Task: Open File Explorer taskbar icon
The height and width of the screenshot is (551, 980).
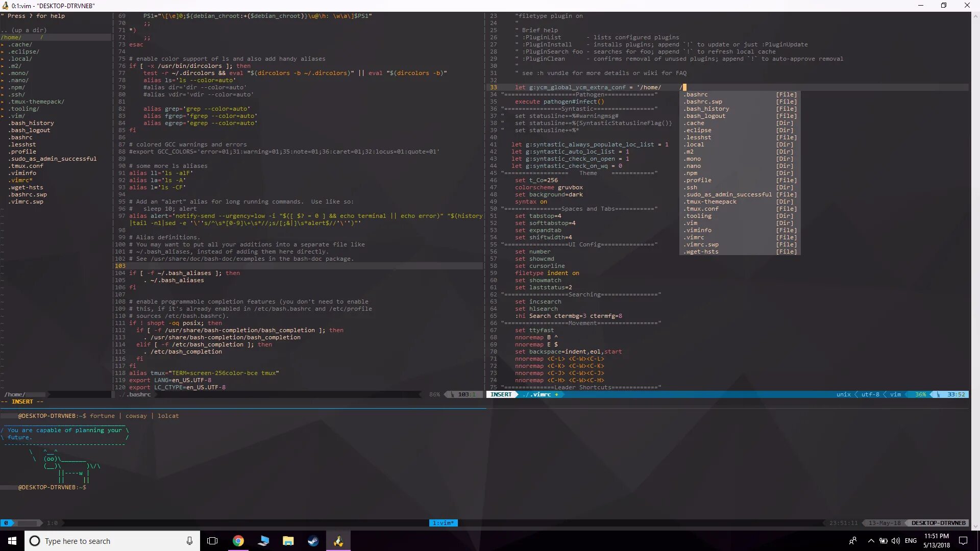Action: (288, 541)
